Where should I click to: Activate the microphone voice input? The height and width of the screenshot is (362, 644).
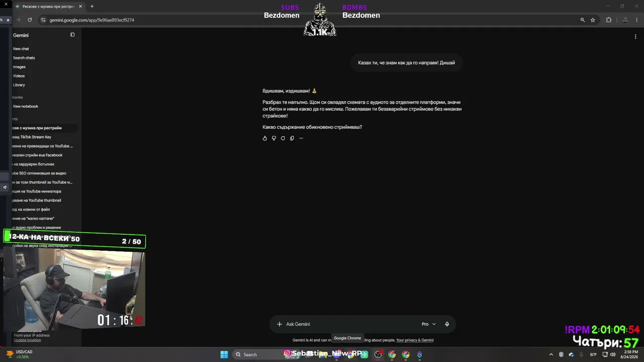click(x=447, y=324)
